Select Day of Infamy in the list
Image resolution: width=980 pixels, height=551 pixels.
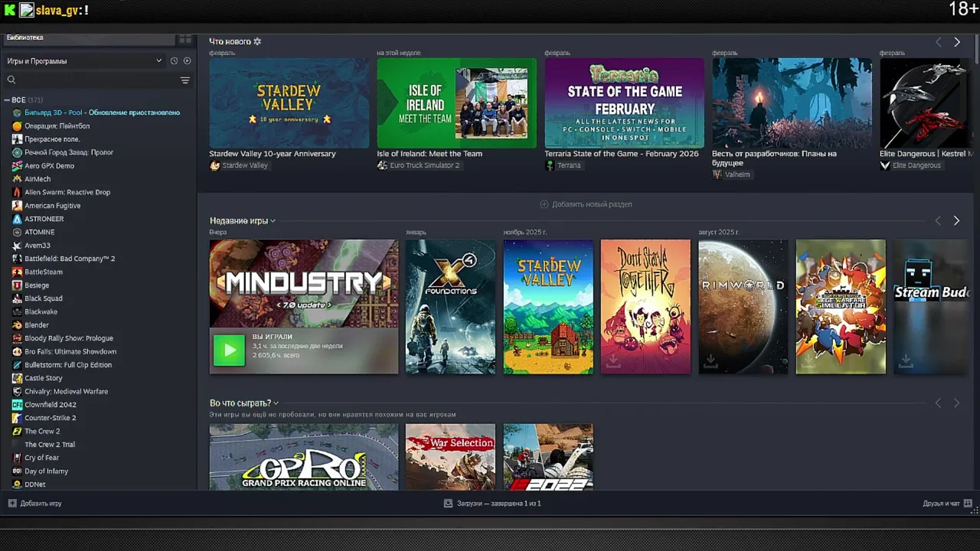pyautogui.click(x=46, y=471)
